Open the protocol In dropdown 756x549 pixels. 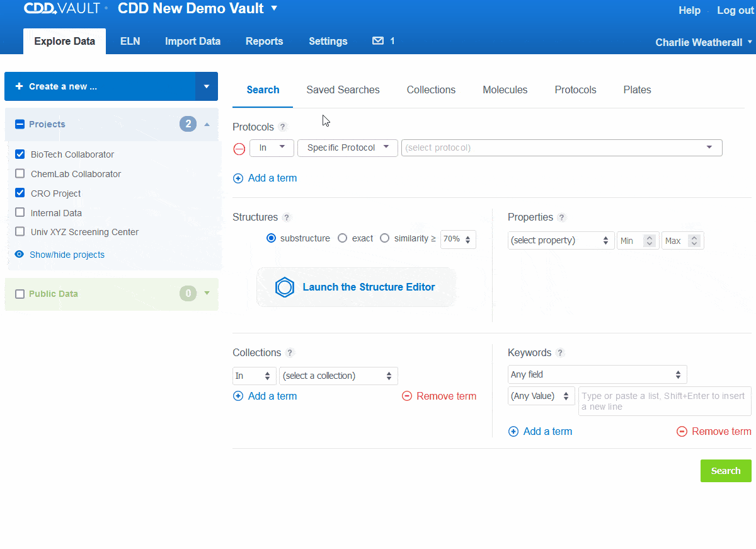click(272, 148)
